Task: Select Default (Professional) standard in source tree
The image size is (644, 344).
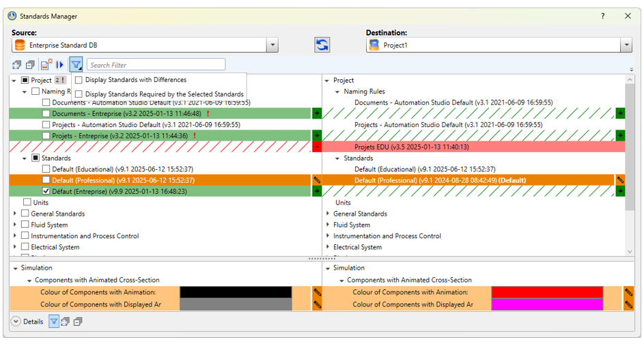Action: [x=123, y=180]
